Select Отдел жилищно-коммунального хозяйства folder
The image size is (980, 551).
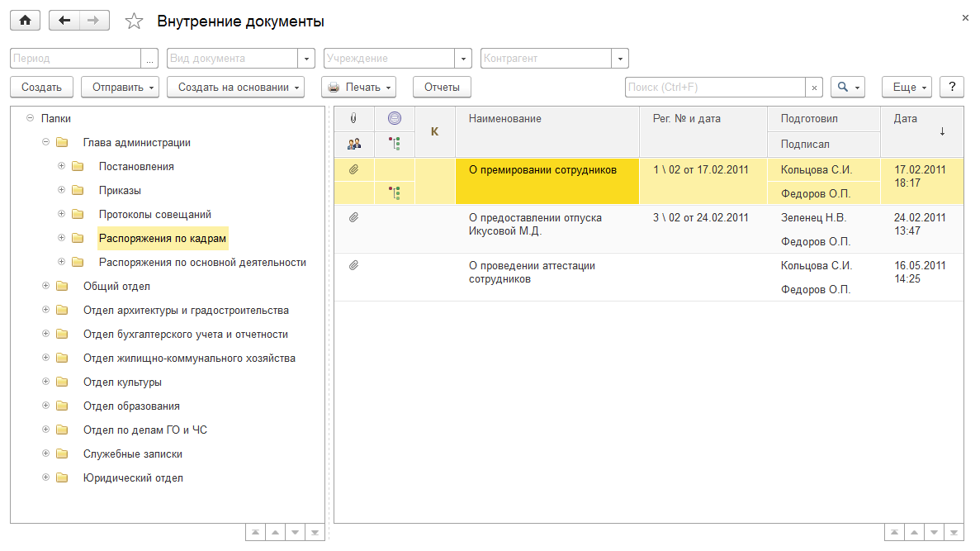(x=189, y=358)
